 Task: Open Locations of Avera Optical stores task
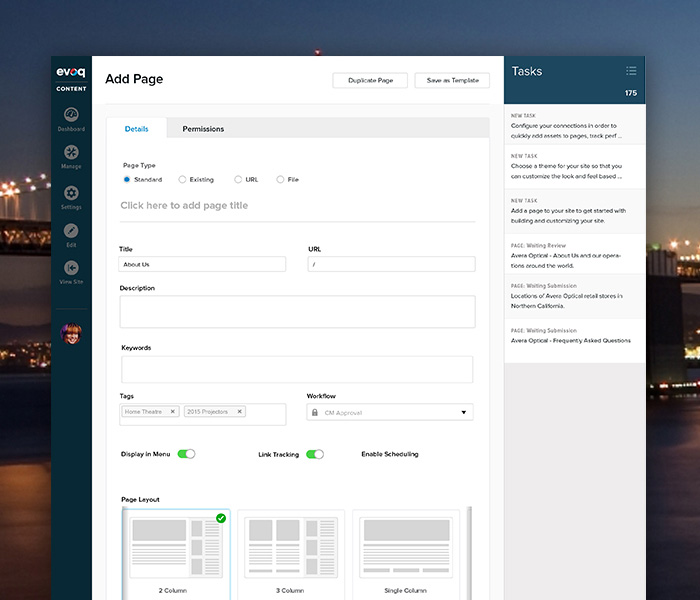(x=575, y=296)
